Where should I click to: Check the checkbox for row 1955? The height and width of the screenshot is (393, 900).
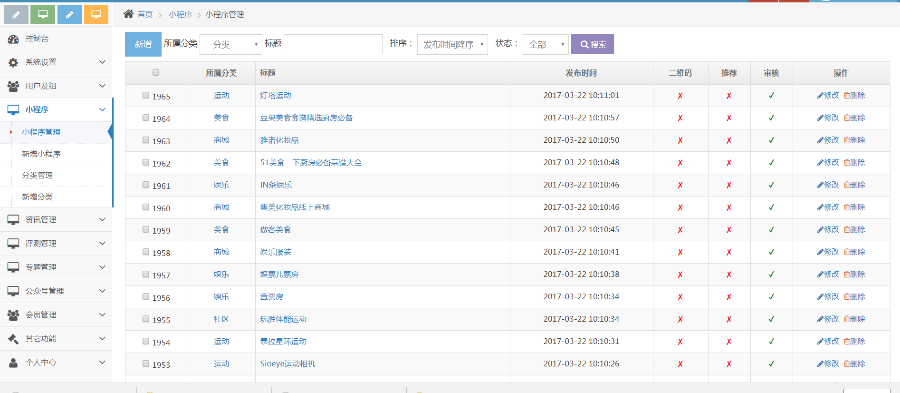[x=146, y=319]
